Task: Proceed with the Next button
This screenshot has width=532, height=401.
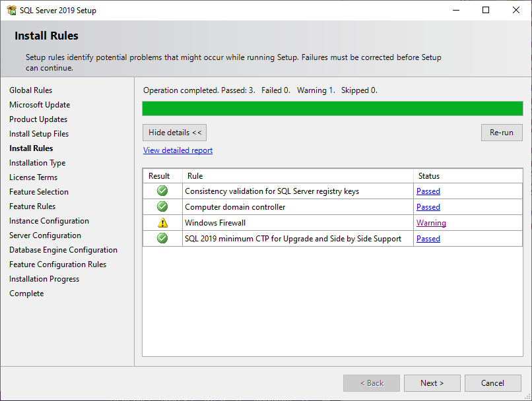Action: point(432,383)
